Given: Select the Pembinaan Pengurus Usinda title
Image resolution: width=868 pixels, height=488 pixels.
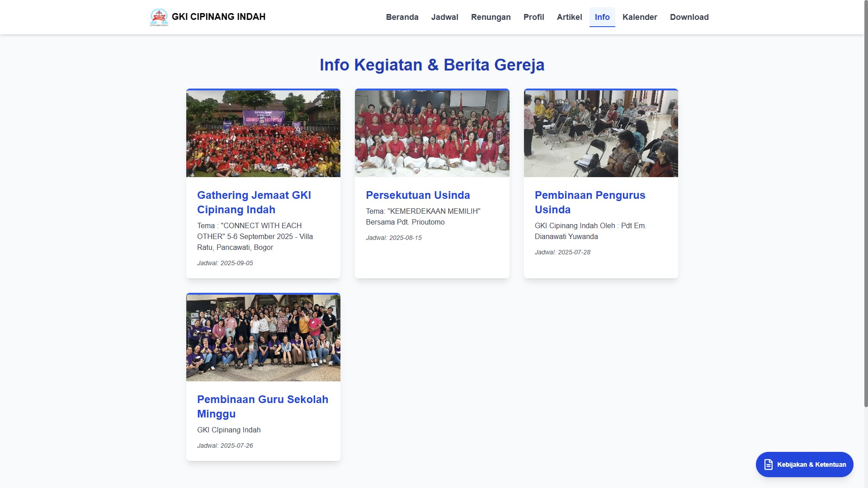Looking at the screenshot, I should pyautogui.click(x=590, y=202).
